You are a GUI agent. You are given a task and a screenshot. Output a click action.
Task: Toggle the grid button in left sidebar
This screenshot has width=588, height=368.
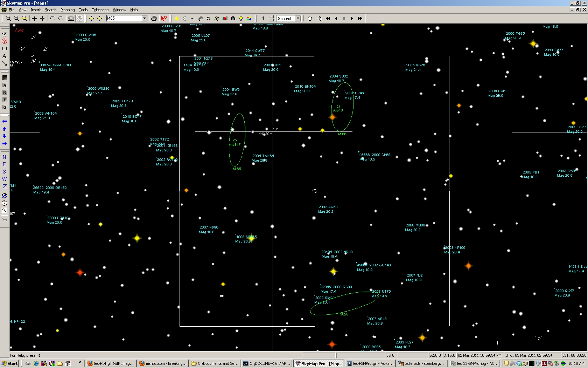coord(5,78)
